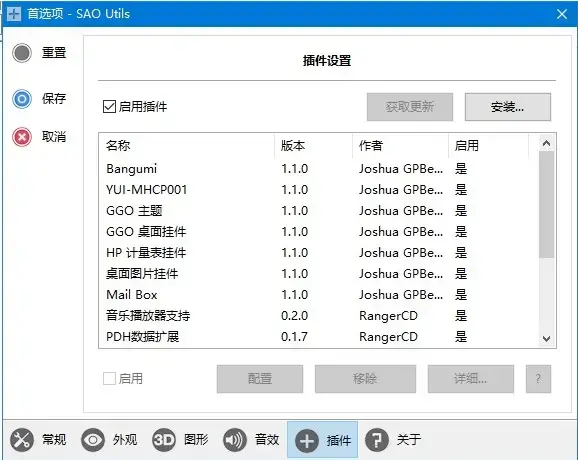
Task: Click the 配置 configure button
Action: (x=260, y=379)
